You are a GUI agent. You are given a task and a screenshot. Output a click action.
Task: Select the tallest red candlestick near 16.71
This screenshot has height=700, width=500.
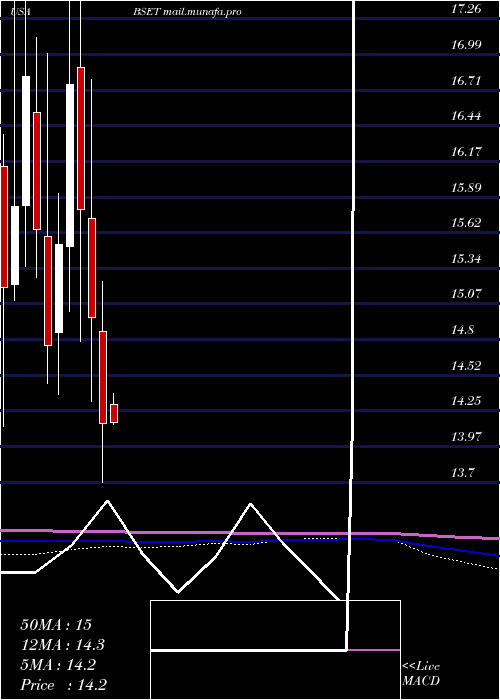[81, 138]
